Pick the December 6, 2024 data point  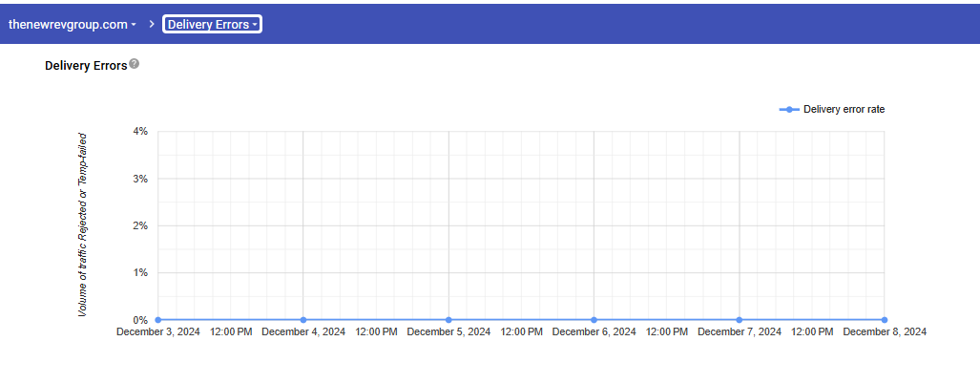click(x=594, y=320)
